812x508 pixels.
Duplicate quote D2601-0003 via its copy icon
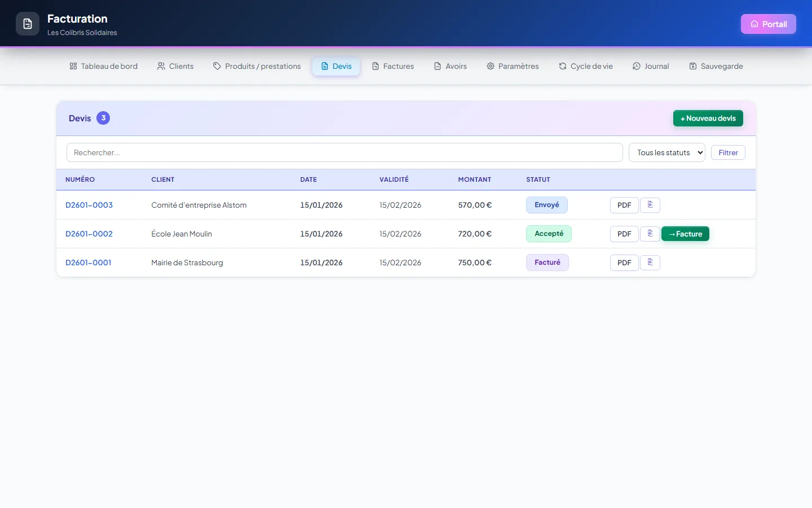point(650,205)
